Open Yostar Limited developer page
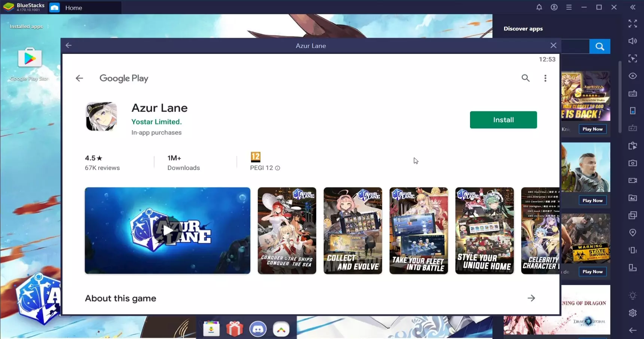Viewport: 644px width, 339px height. pyautogui.click(x=156, y=122)
